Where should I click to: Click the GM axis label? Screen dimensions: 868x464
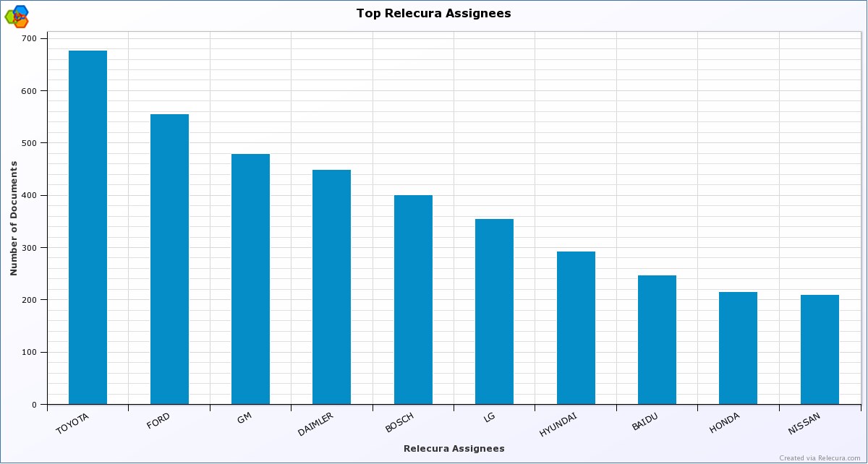(x=244, y=418)
